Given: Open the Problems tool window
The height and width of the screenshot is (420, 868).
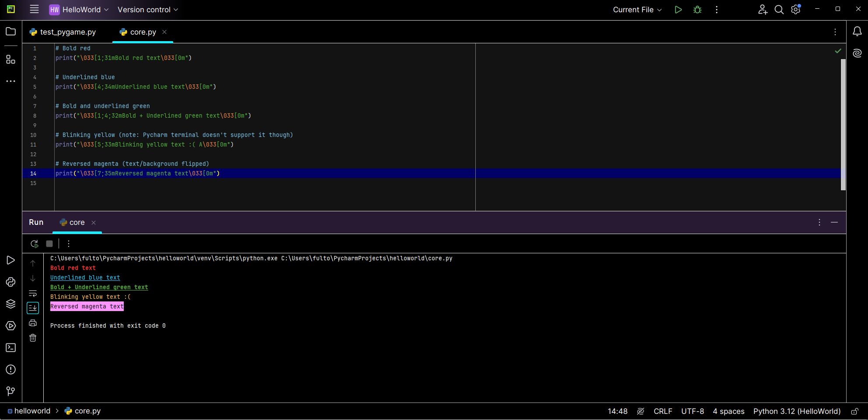Looking at the screenshot, I should pyautogui.click(x=11, y=370).
